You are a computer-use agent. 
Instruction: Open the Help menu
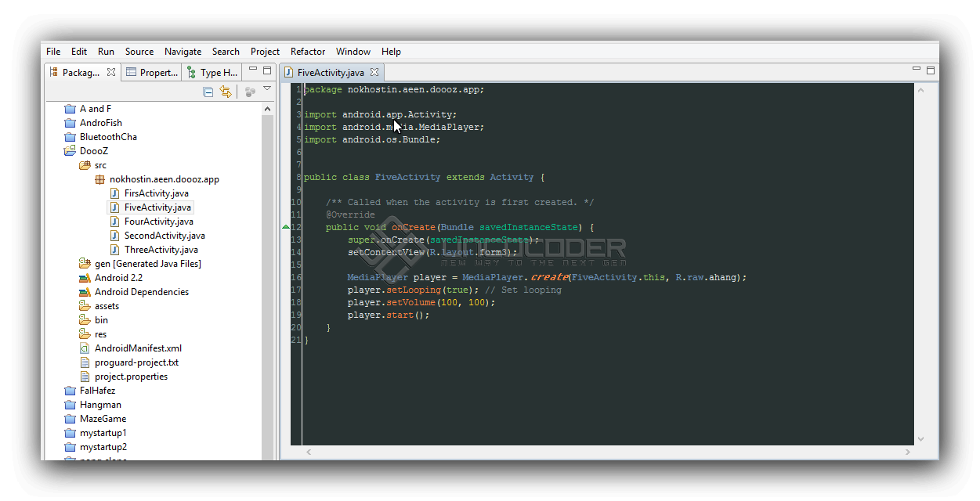[391, 52]
